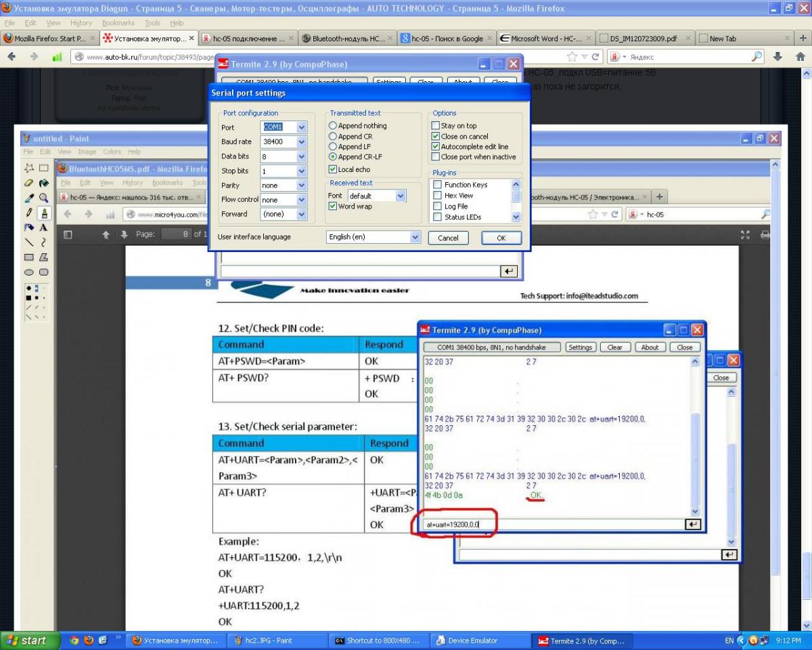Pick the Eraser tool in Paint
812x650 pixels.
[x=29, y=183]
